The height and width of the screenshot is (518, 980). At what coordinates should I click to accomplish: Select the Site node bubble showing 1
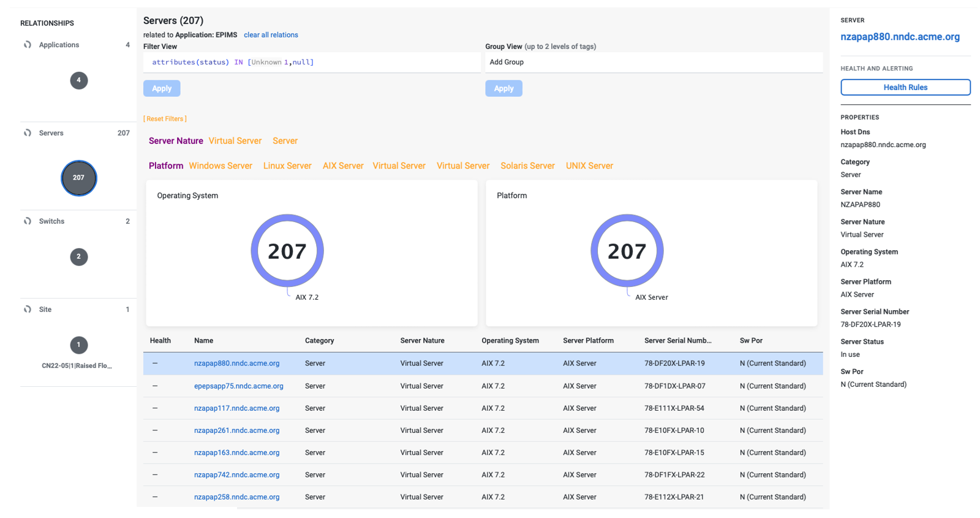(78, 345)
